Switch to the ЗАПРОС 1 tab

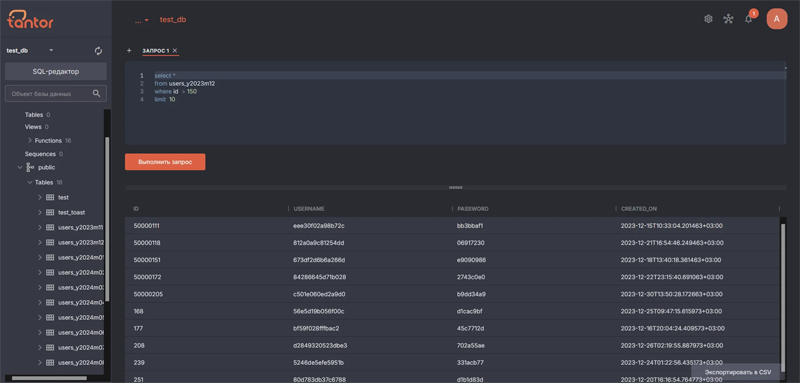156,50
